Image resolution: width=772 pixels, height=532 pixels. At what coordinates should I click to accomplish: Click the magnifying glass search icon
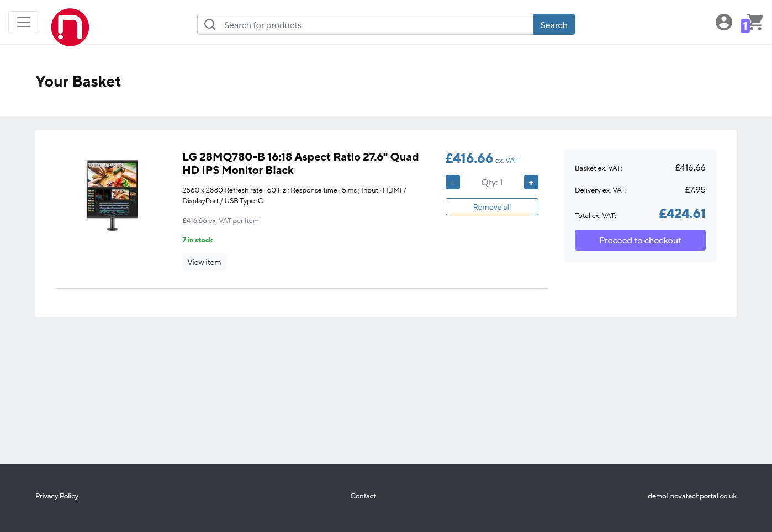210,25
